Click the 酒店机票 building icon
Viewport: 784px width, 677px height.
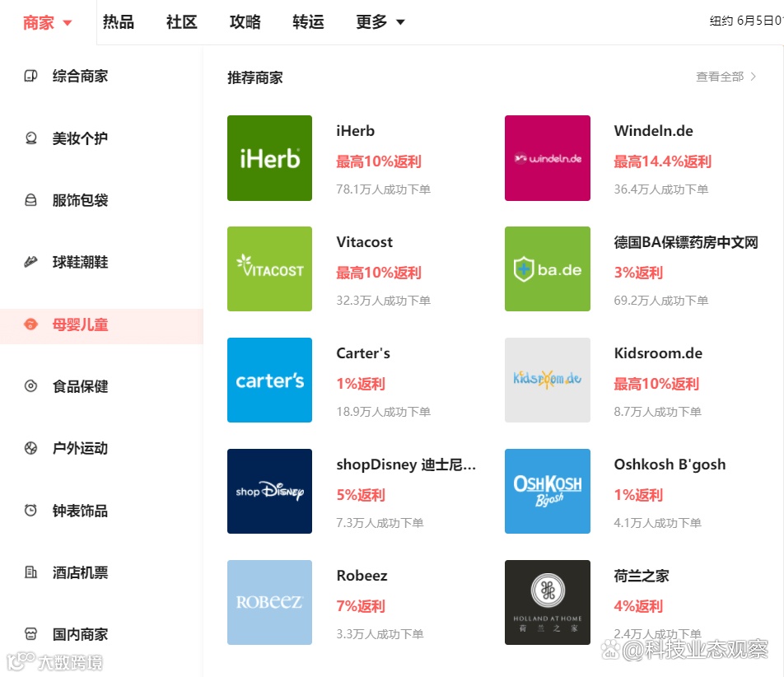[x=31, y=572]
